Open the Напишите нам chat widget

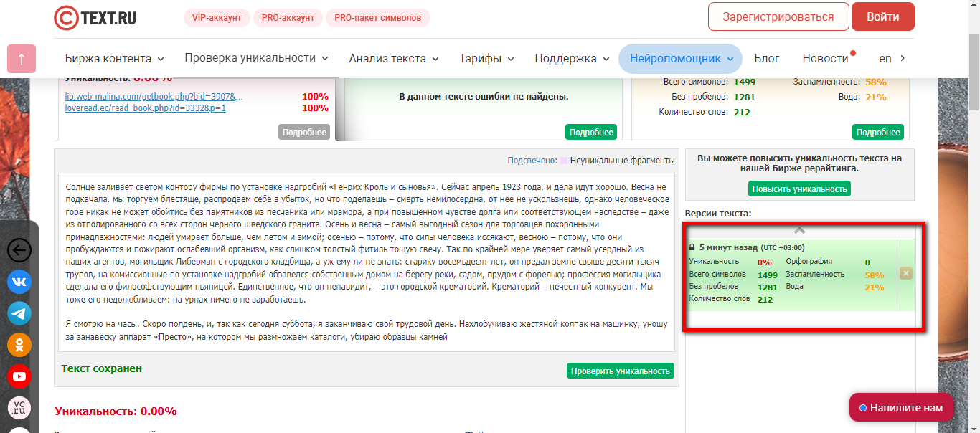(x=901, y=408)
